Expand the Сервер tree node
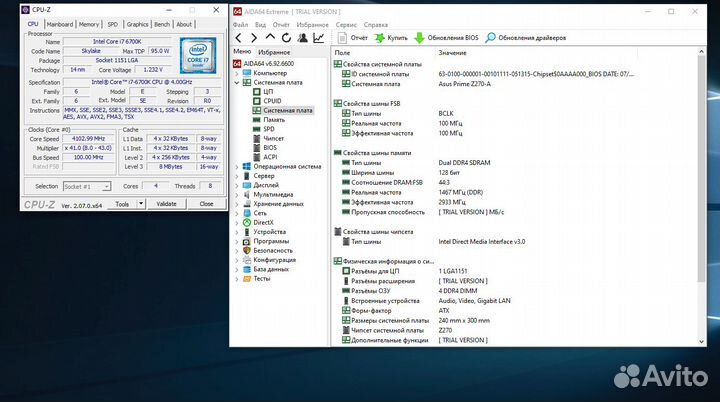Screen dimensions: 720x402 (x=237, y=176)
